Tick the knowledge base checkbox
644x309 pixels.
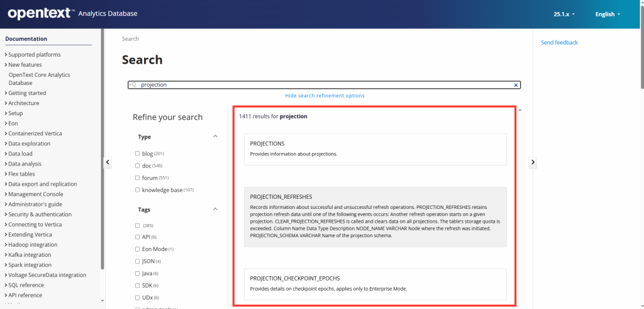pos(138,190)
